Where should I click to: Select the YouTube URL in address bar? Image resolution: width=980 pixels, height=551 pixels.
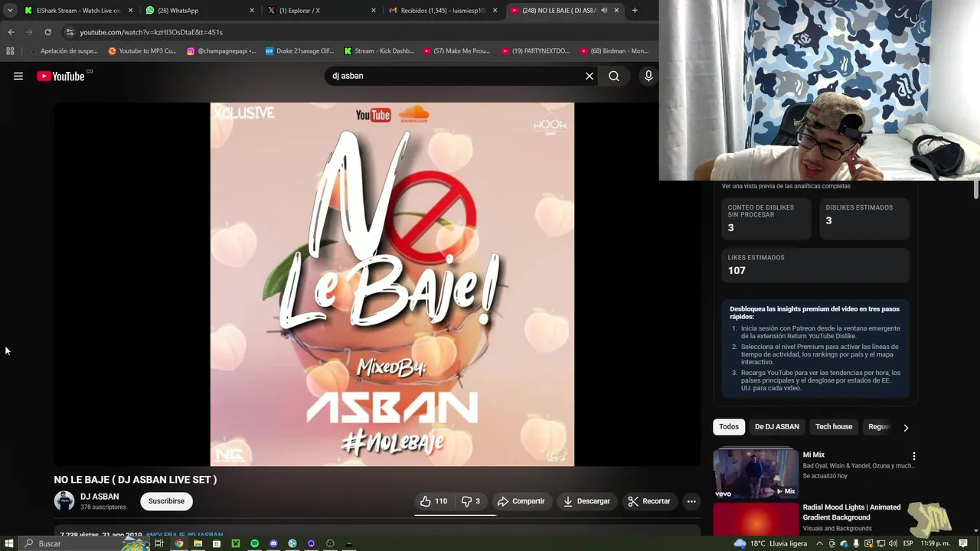151,32
